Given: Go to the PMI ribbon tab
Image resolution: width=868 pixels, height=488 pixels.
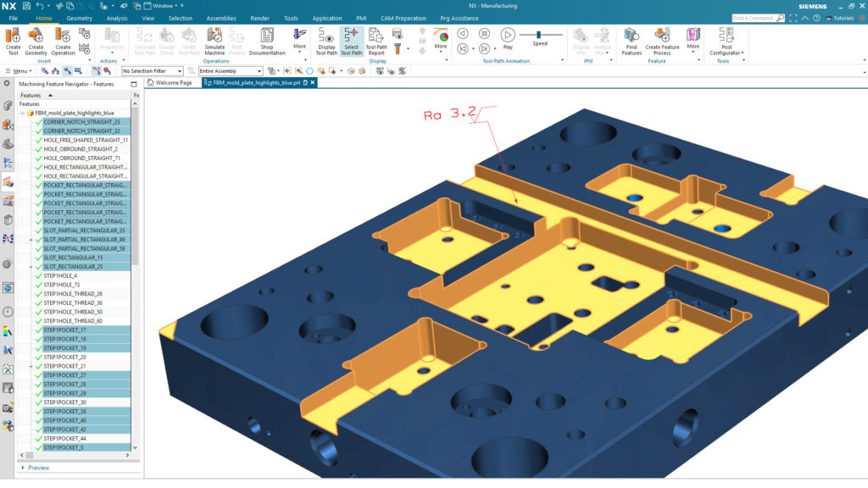Looking at the screenshot, I should 361,19.
